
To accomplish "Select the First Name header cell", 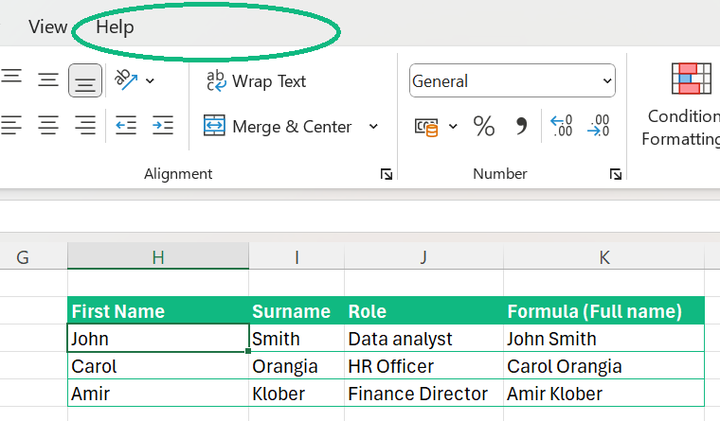I will [158, 311].
